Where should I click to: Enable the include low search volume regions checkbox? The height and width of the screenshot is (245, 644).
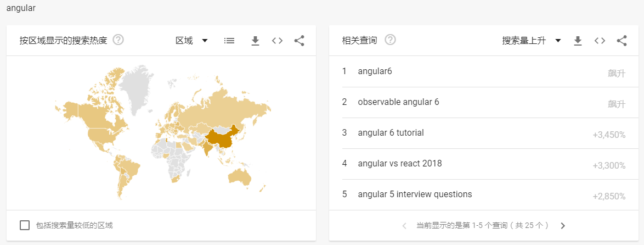click(x=25, y=225)
